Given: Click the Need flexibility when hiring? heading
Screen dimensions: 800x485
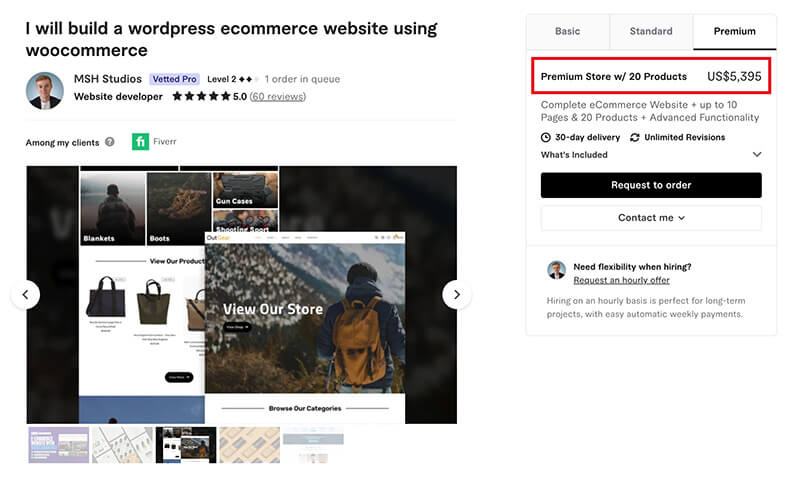Looking at the screenshot, I should click(x=632, y=267).
